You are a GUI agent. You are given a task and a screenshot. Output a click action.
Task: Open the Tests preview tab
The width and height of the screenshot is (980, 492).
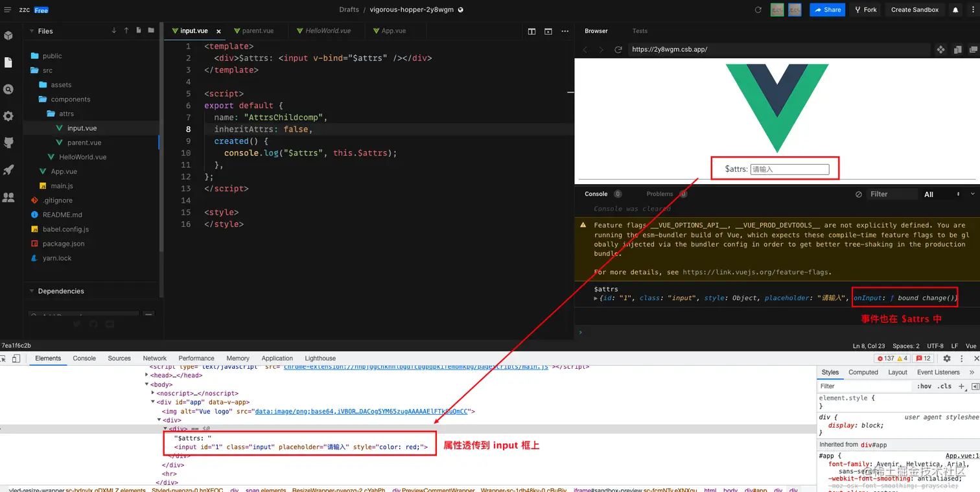tap(640, 31)
